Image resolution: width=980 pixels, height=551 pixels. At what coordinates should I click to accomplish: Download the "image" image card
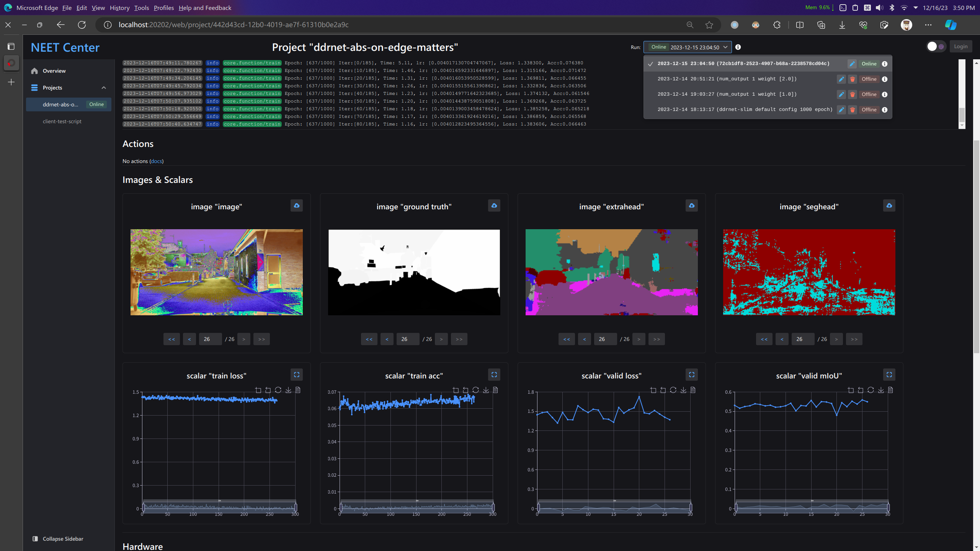pyautogui.click(x=297, y=205)
